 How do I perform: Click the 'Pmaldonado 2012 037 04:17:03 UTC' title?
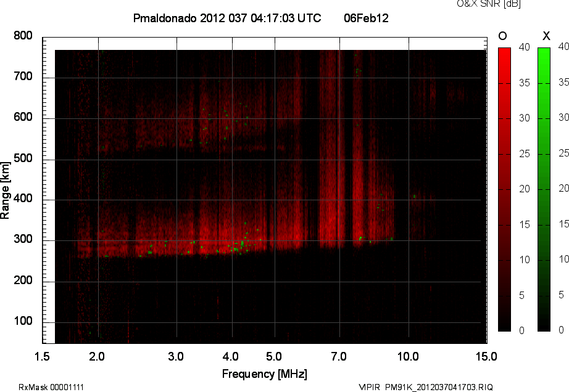(x=226, y=18)
